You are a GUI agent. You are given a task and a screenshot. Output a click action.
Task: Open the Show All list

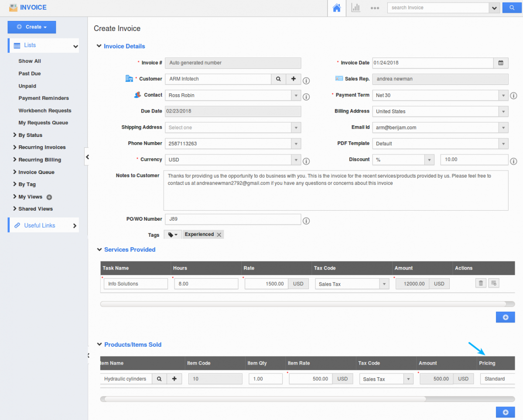tap(30, 61)
